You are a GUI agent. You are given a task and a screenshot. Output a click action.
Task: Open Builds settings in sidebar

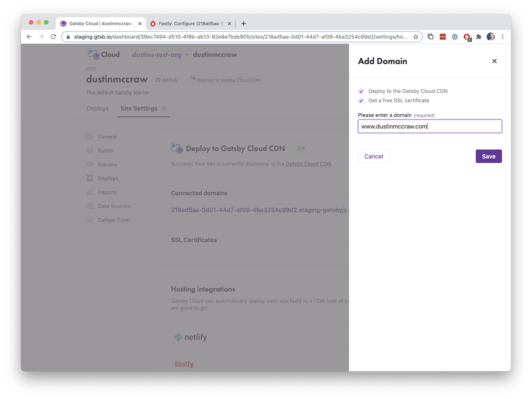(105, 151)
